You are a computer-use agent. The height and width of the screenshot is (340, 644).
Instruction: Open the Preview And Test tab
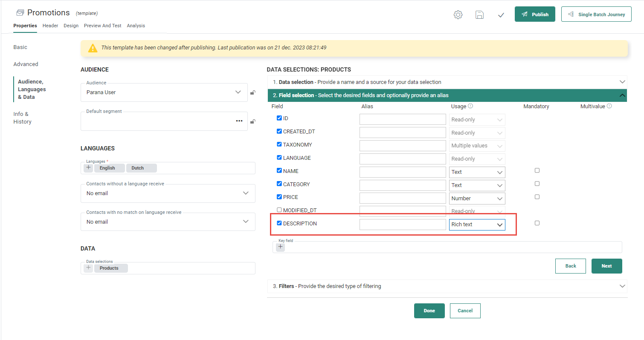[x=102, y=26]
